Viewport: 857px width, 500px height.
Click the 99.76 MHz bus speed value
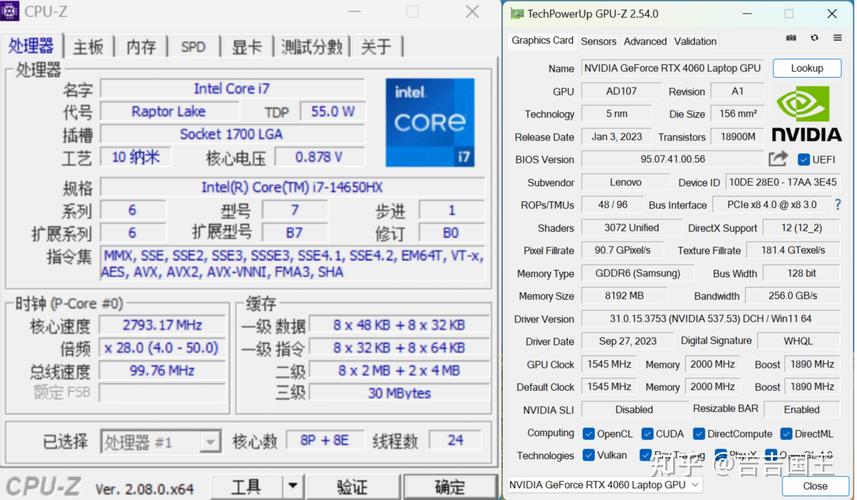(162, 371)
